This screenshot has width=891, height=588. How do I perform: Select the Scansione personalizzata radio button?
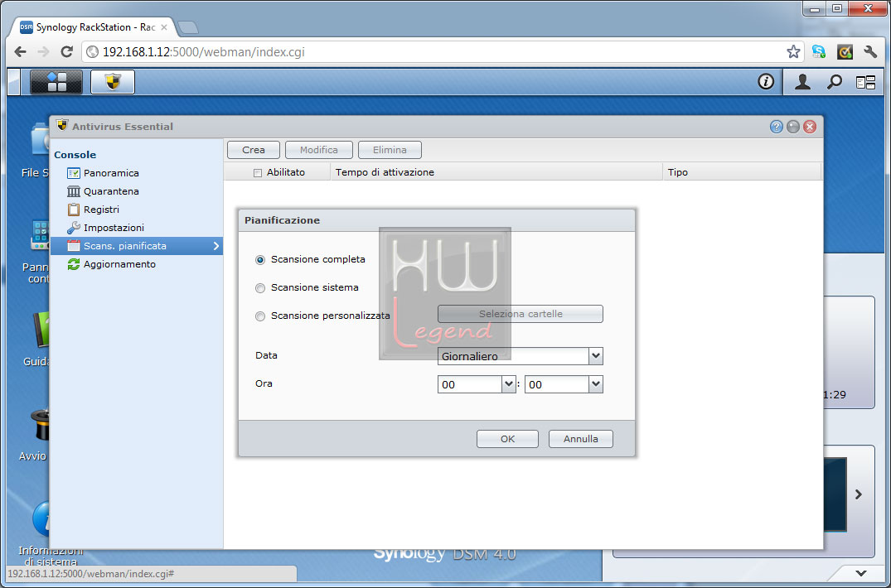(x=260, y=316)
